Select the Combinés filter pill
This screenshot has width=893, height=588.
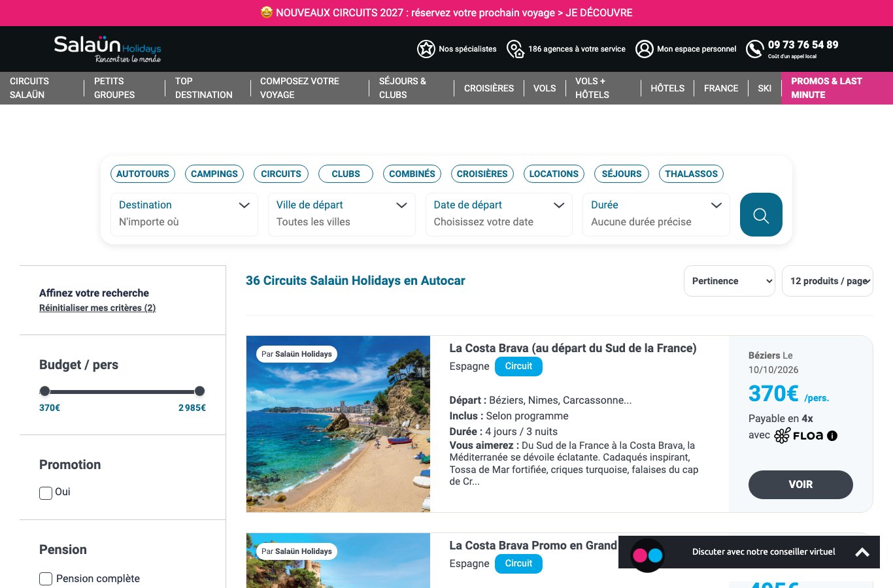[412, 174]
